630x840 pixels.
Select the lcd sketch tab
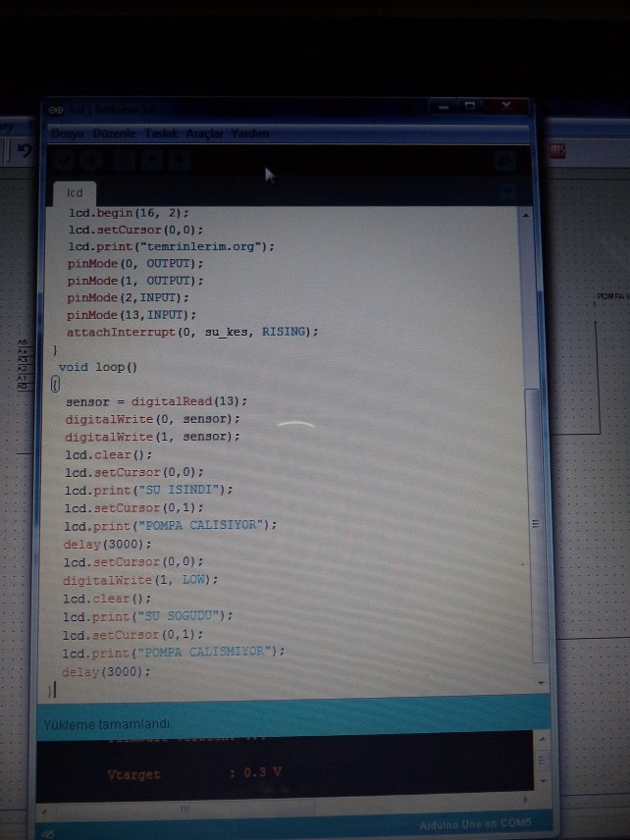click(75, 193)
